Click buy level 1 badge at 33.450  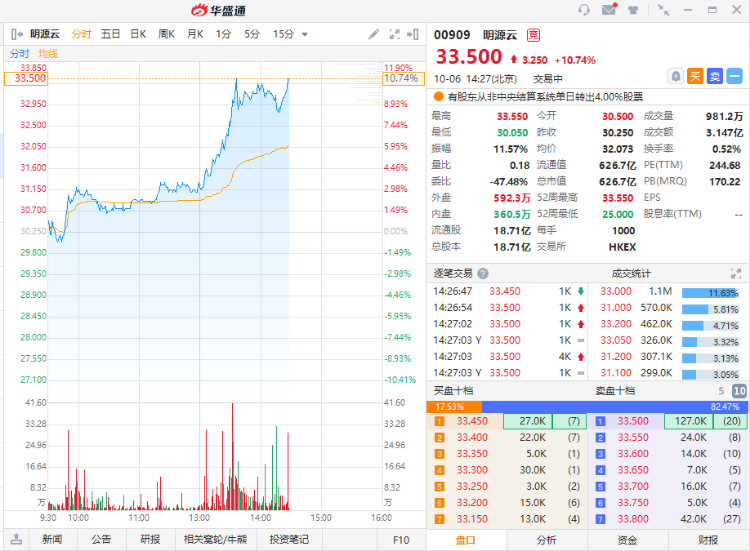439,421
